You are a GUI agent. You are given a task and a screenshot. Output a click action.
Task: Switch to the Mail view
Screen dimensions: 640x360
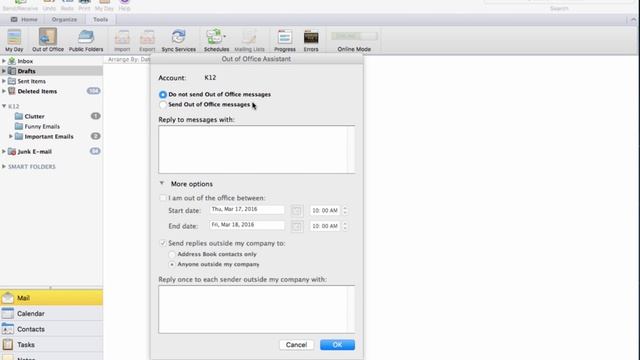pos(51,298)
